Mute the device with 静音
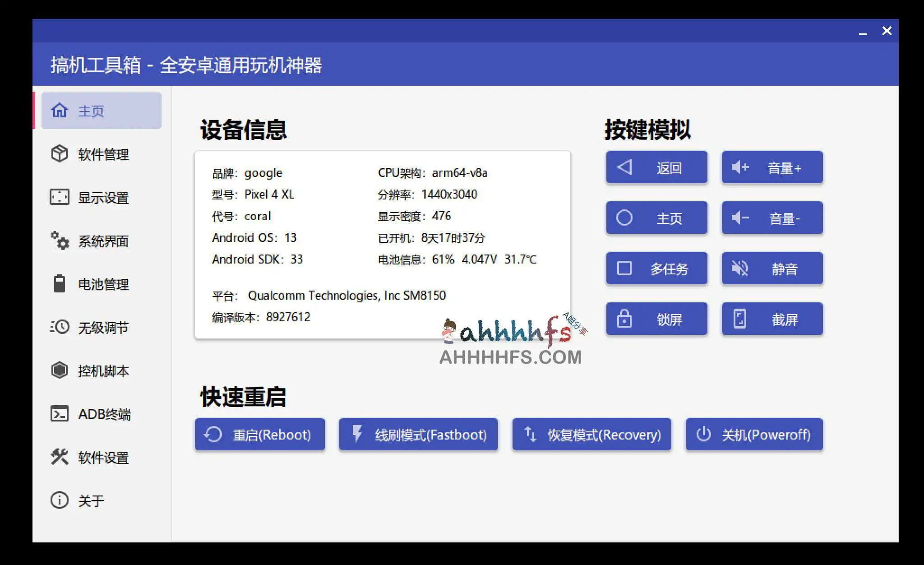The image size is (924, 565). pos(772,268)
